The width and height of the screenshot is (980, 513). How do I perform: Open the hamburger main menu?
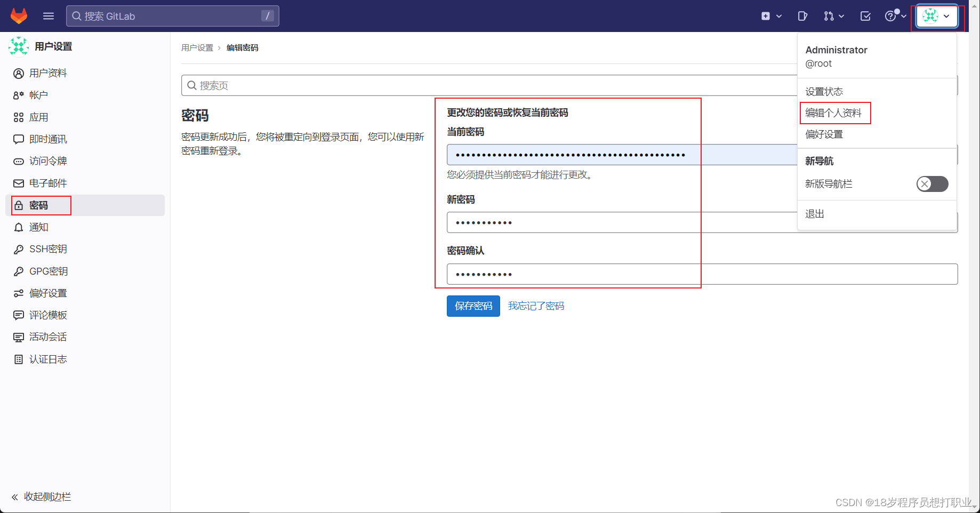click(x=49, y=16)
